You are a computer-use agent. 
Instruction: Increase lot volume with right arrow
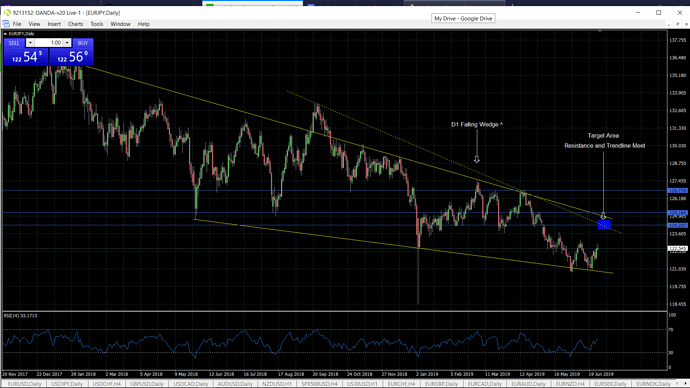tap(67, 43)
